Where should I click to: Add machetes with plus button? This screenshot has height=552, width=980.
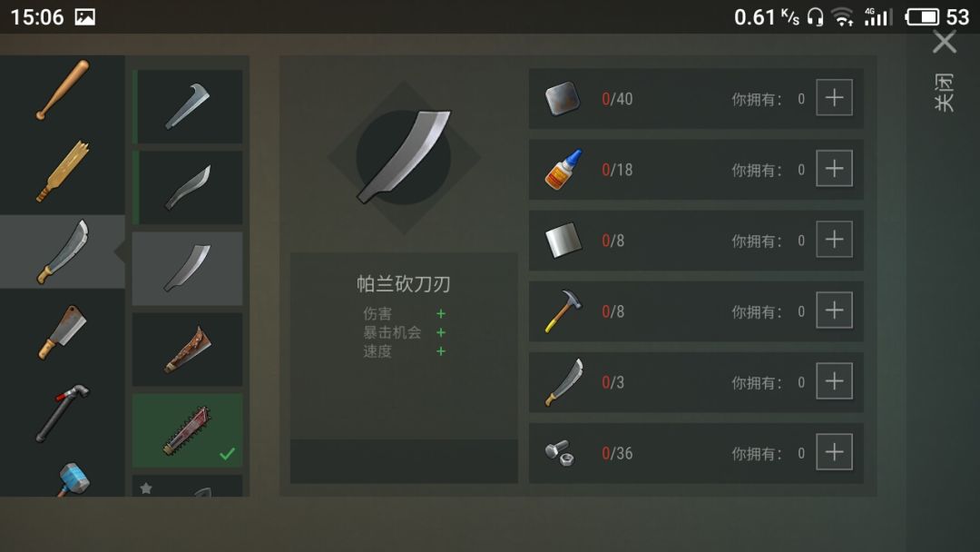835,380
